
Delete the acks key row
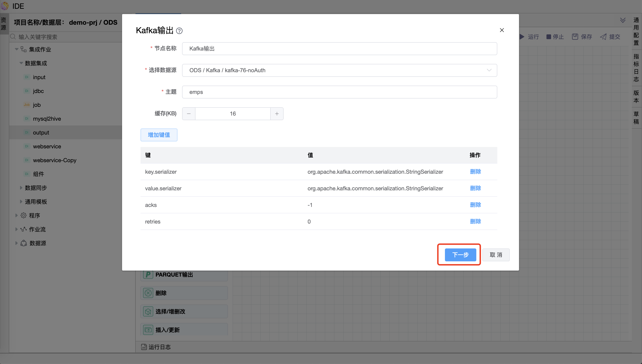(x=475, y=205)
